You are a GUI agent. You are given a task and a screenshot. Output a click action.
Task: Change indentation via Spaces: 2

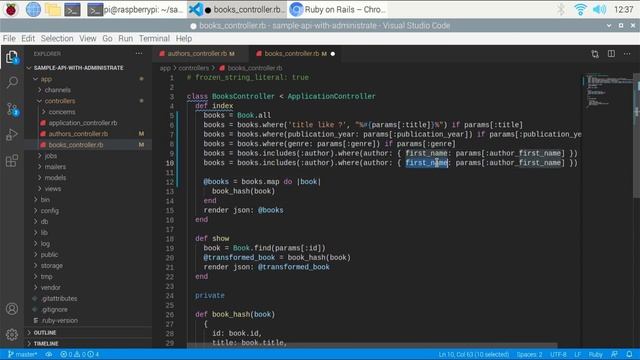coord(529,354)
